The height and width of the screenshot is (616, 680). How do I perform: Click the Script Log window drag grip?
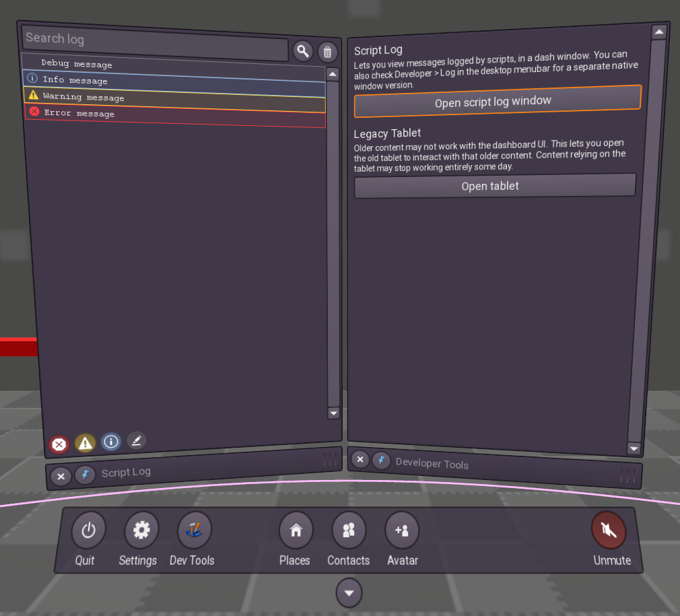[x=330, y=460]
